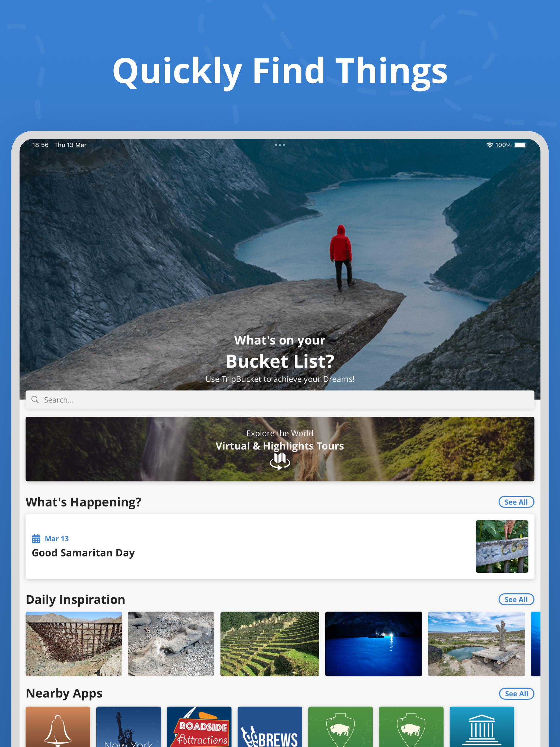Open the museum building app icon
This screenshot has width=560, height=747.
pos(482,726)
